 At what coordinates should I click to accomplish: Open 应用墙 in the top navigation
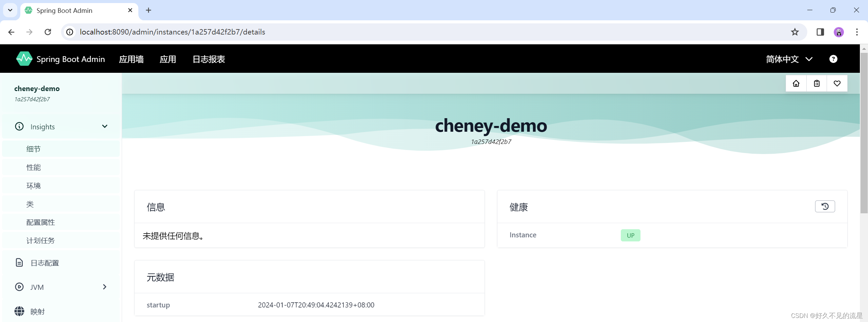pos(131,59)
